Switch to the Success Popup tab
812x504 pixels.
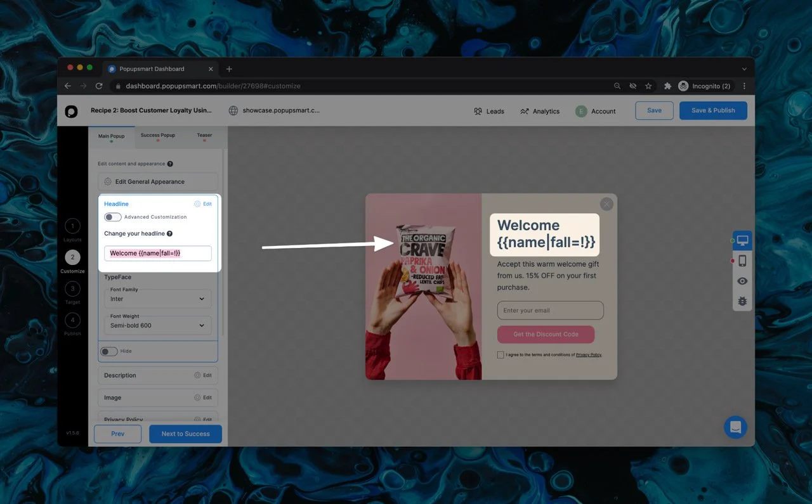158,136
